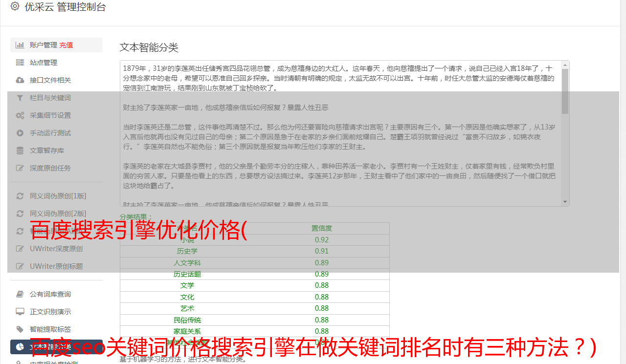Click the edit icon for 深度原创任务

[20, 168]
